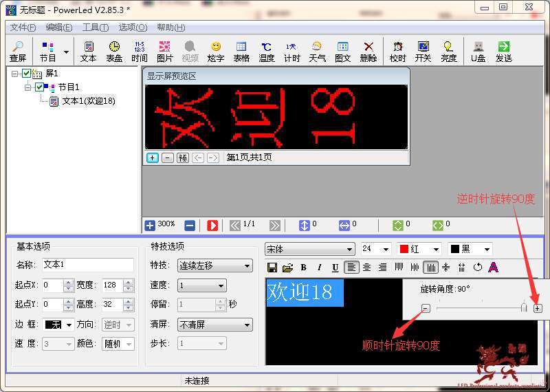Open the 查屏 find screen tool
The height and width of the screenshot is (392, 550).
pos(18,51)
